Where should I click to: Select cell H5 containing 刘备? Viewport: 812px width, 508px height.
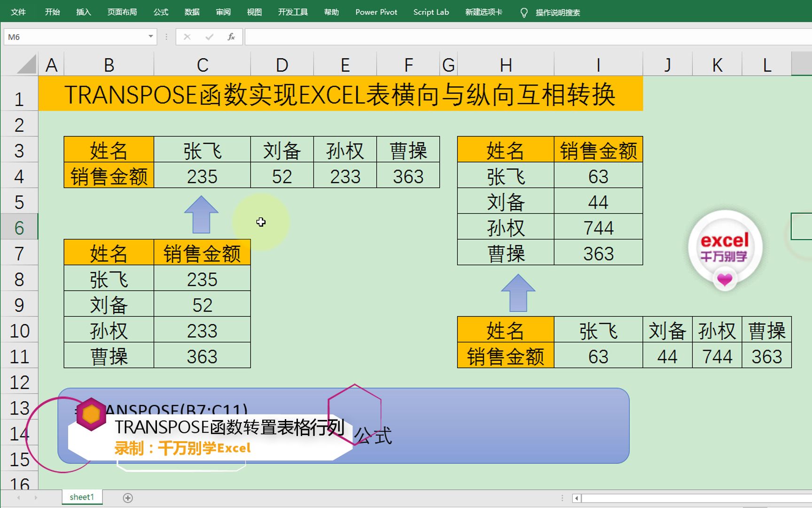[x=506, y=202]
